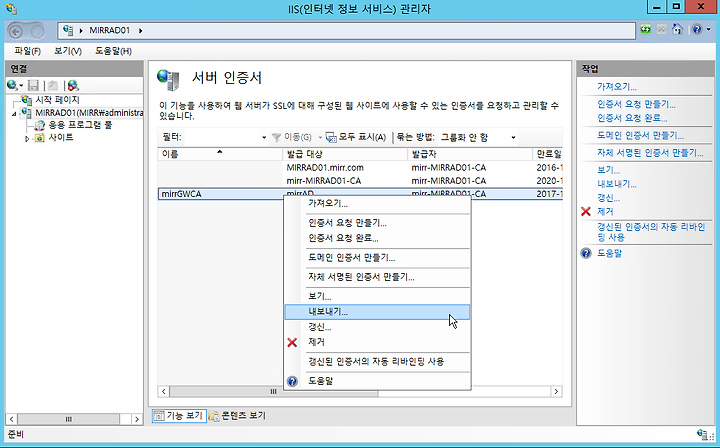Click certificate list horizontal scrollbar left arrow
This screenshot has width=720, height=448.
[164, 392]
